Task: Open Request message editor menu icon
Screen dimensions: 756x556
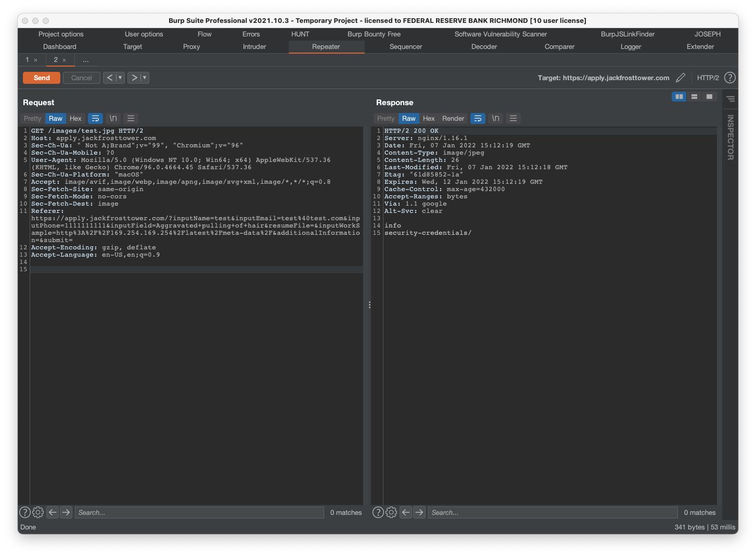Action: [x=131, y=119]
